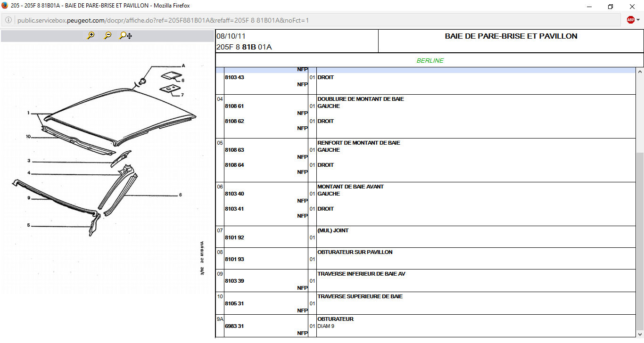Screen dimensions: 644x343
Task: Open part number 6983 31 obturateur
Action: click(x=234, y=326)
